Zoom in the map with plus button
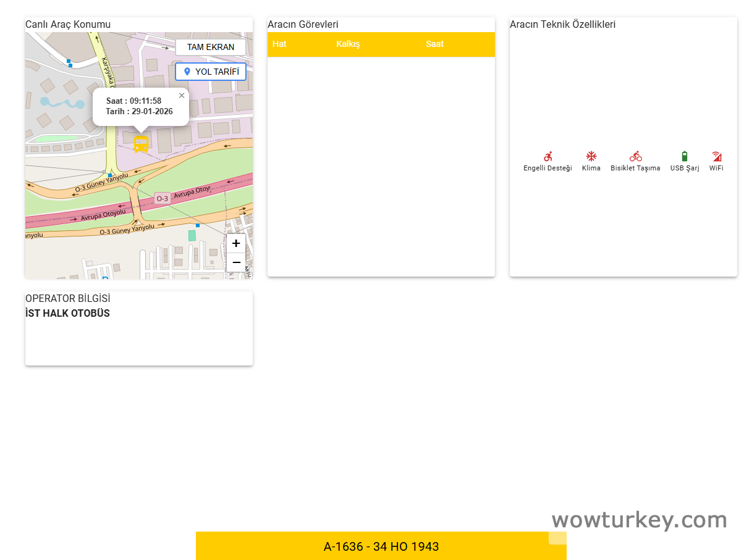 pyautogui.click(x=236, y=243)
